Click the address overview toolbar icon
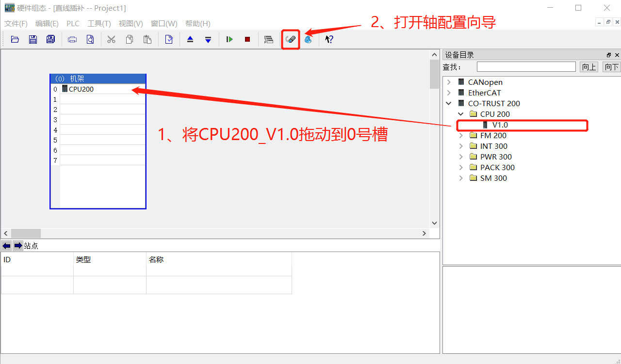 click(269, 40)
